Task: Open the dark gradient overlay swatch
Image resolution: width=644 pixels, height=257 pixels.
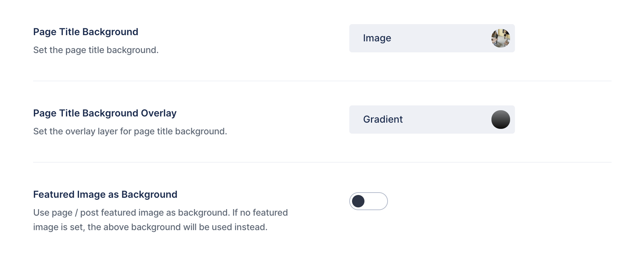Action: point(500,120)
